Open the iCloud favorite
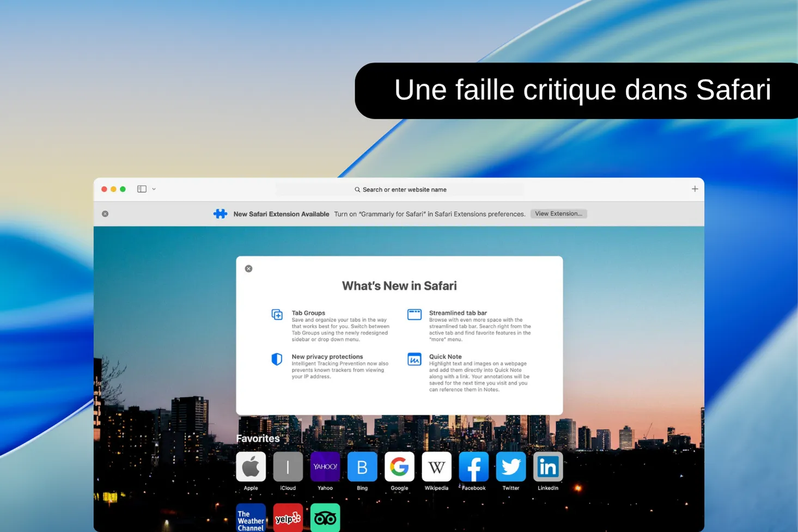The width and height of the screenshot is (798, 532). click(288, 467)
